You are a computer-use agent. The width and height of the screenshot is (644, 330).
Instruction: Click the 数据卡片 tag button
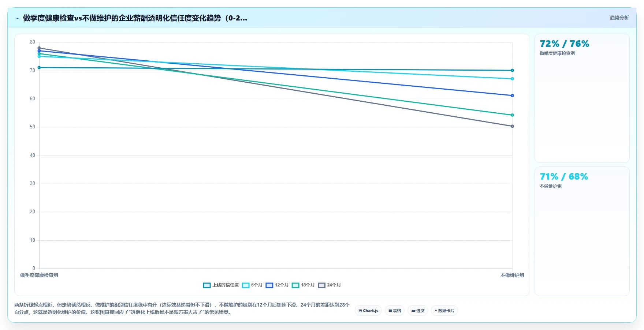(444, 311)
